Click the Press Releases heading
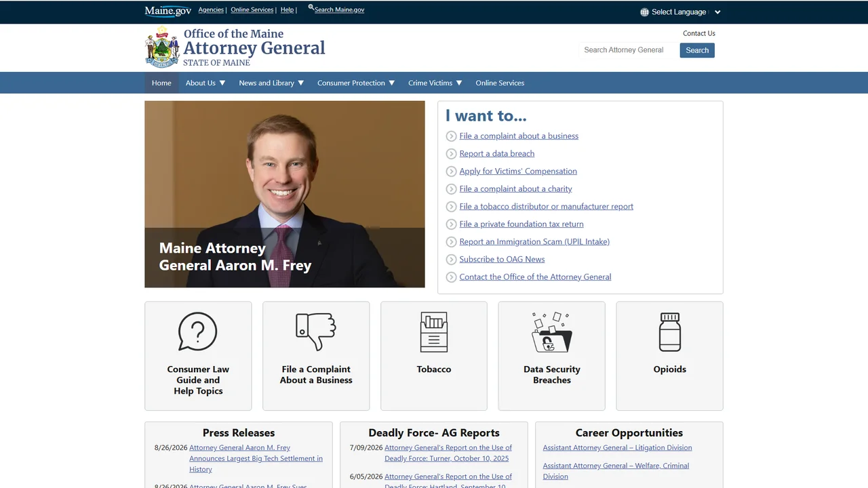The width and height of the screenshot is (868, 488). [239, 433]
